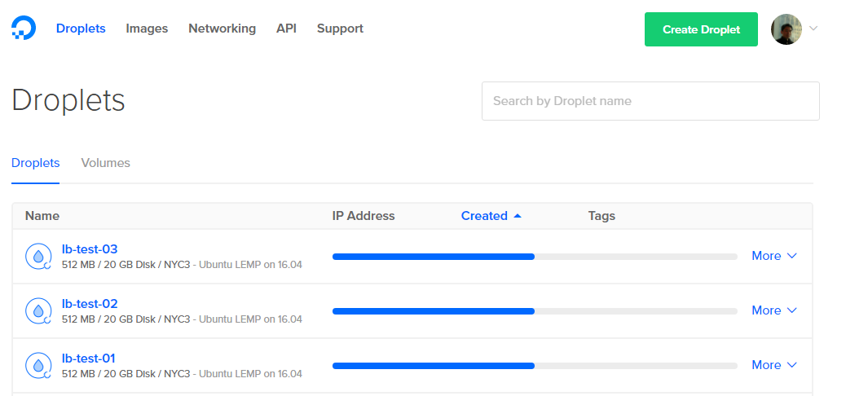Go to Droplets in the top navigation

pos(81,29)
